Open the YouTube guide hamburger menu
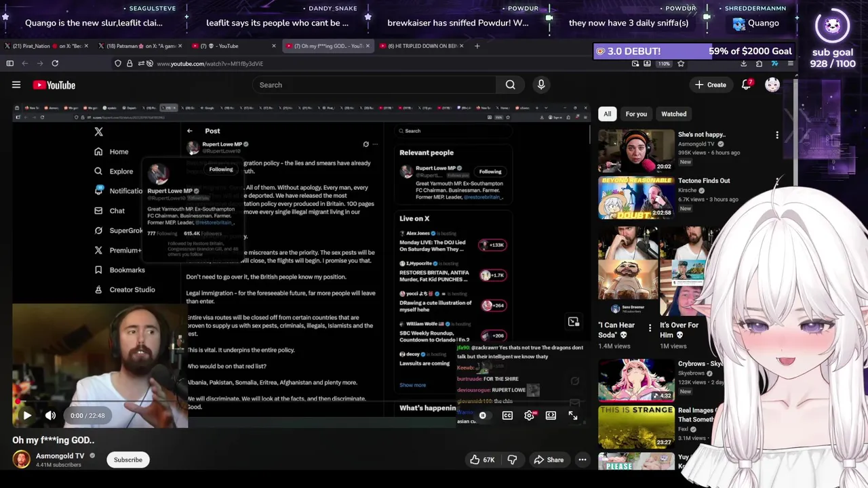 coord(16,85)
